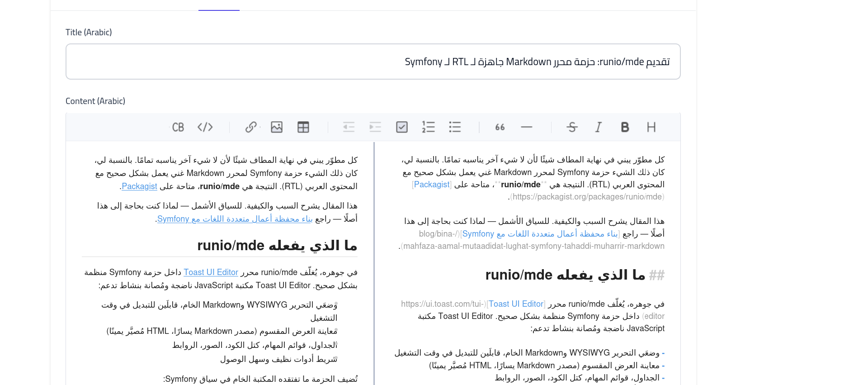The width and height of the screenshot is (868, 385).
Task: Click the [Packagist] markdown link text in editor
Action: coord(432,185)
